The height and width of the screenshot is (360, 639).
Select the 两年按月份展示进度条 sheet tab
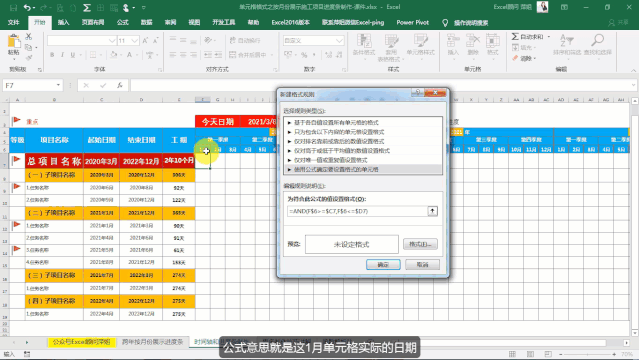[152, 342]
